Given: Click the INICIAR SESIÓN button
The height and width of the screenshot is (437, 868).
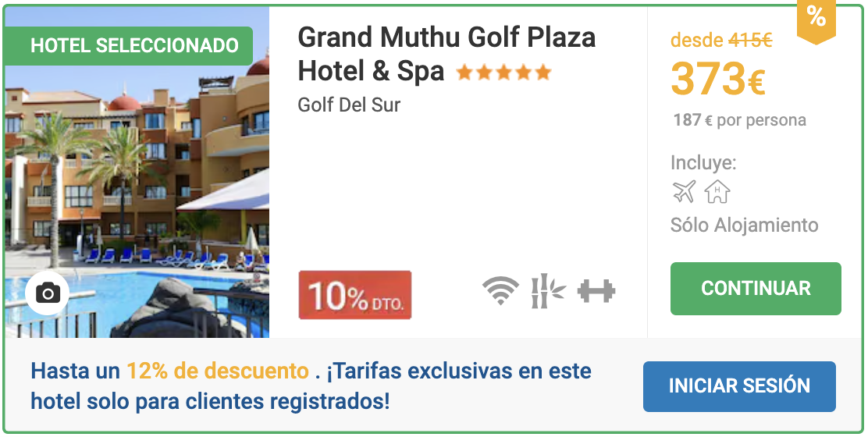Looking at the screenshot, I should click(739, 386).
